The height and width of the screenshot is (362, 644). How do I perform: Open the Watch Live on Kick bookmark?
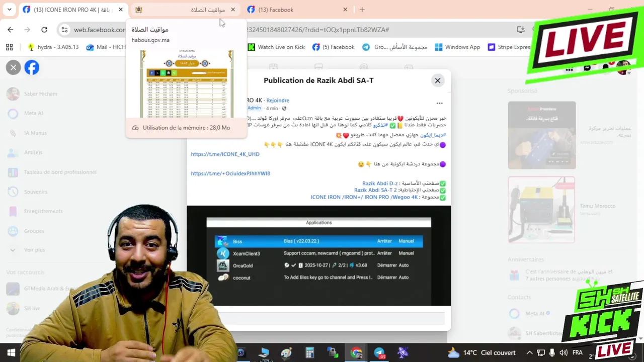276,47
